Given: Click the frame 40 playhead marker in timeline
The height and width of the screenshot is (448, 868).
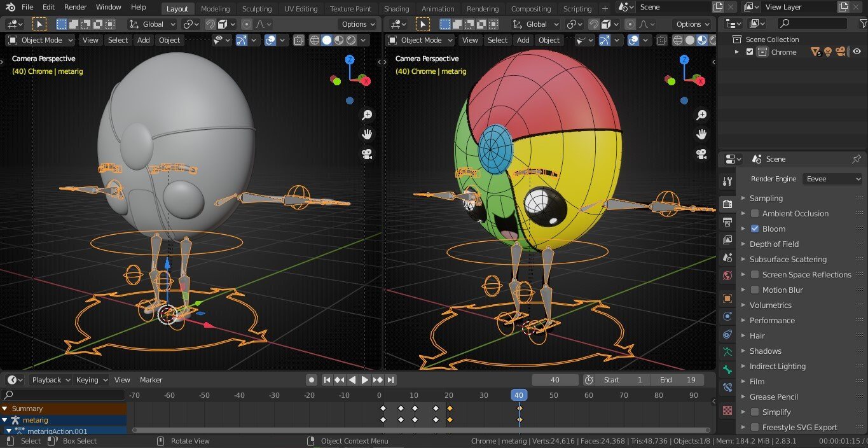Looking at the screenshot, I should pos(519,395).
